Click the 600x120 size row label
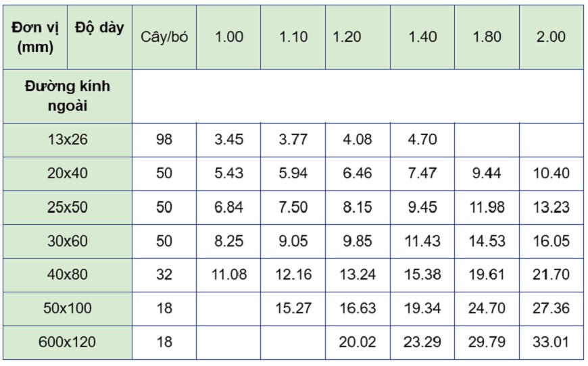Viewport: 588px width, 366px height. click(x=68, y=342)
